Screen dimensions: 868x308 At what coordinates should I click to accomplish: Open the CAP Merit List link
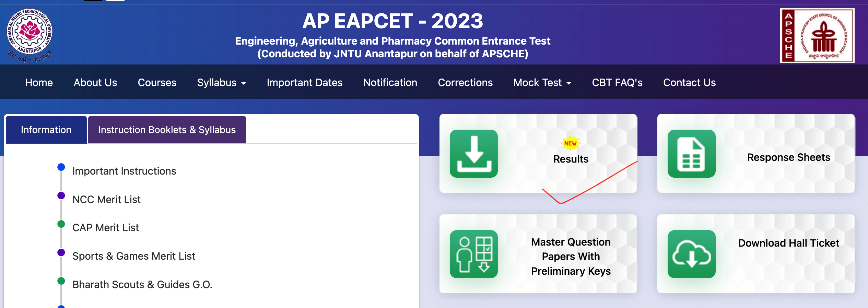[x=105, y=227]
